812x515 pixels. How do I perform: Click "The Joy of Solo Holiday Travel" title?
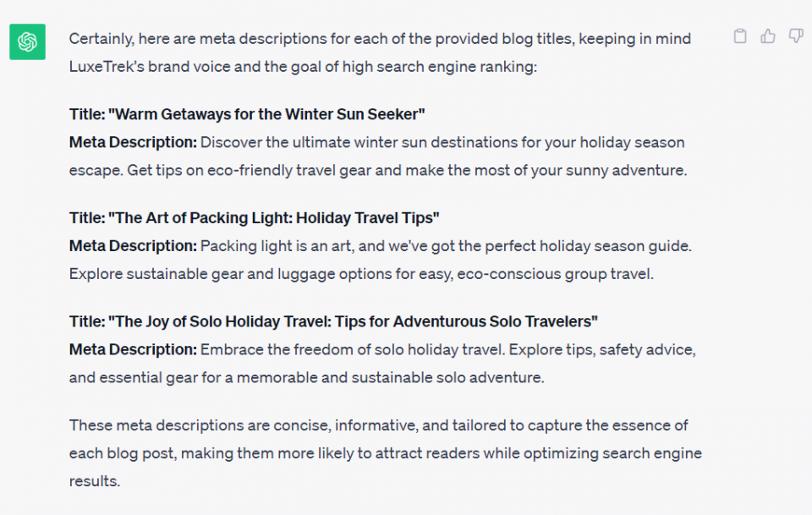(x=220, y=321)
